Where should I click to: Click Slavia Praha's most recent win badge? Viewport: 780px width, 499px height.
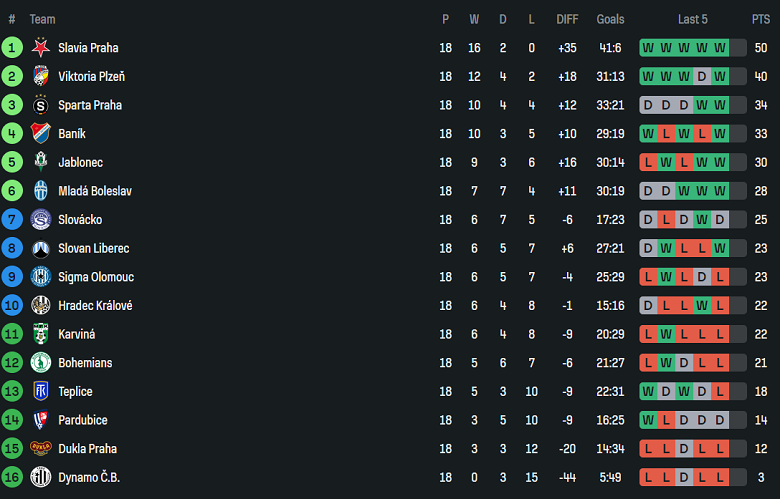pyautogui.click(x=720, y=47)
